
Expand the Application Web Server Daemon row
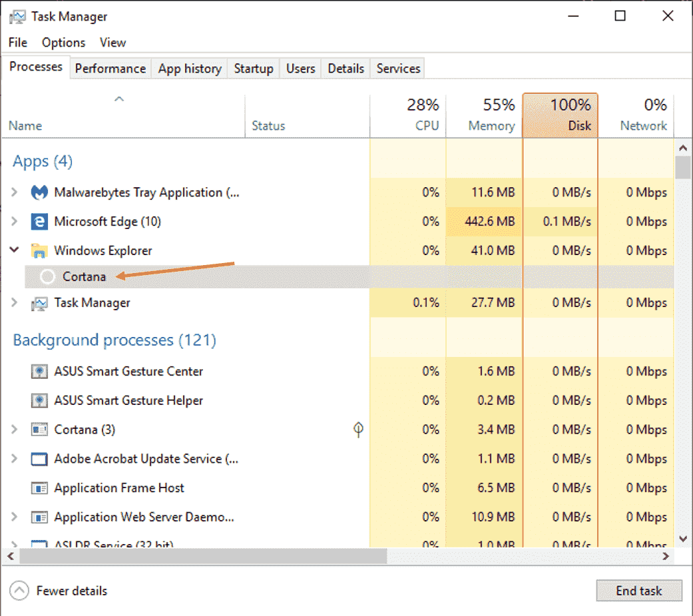[x=14, y=517]
